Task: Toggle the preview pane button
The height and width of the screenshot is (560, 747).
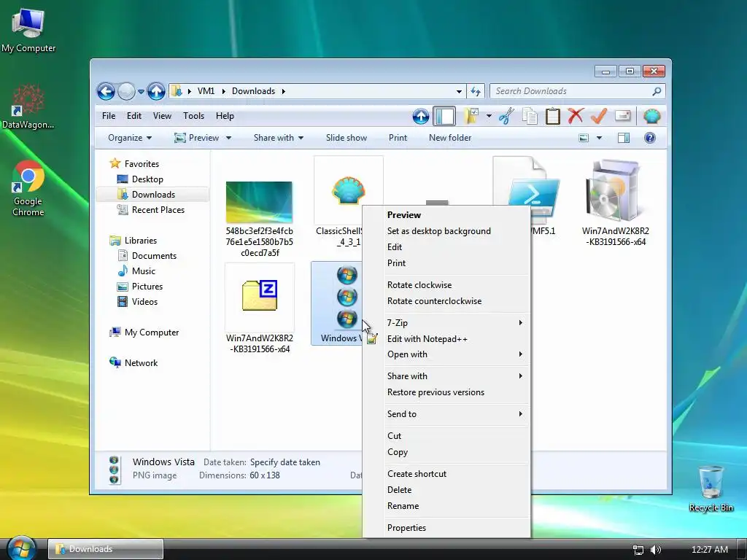Action: [x=623, y=138]
